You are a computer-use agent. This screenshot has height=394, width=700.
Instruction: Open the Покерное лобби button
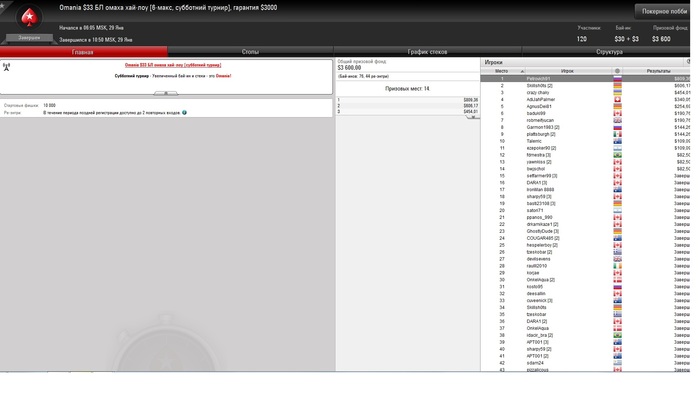pyautogui.click(x=663, y=11)
